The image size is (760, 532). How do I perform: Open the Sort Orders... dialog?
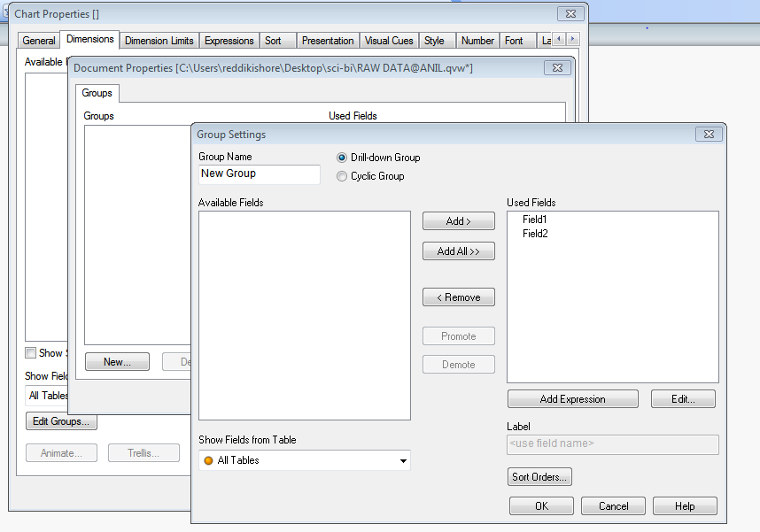coord(539,477)
